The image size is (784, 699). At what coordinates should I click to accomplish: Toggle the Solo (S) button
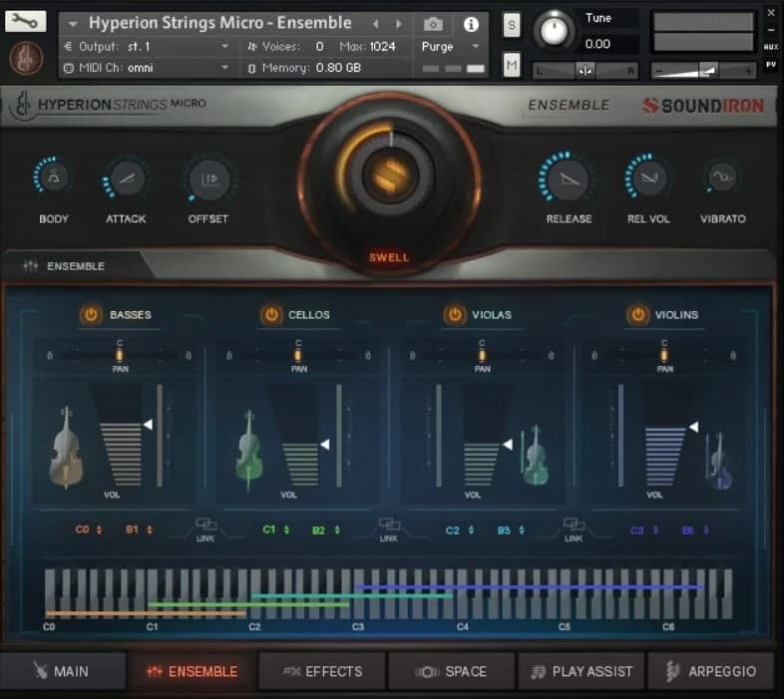(511, 25)
